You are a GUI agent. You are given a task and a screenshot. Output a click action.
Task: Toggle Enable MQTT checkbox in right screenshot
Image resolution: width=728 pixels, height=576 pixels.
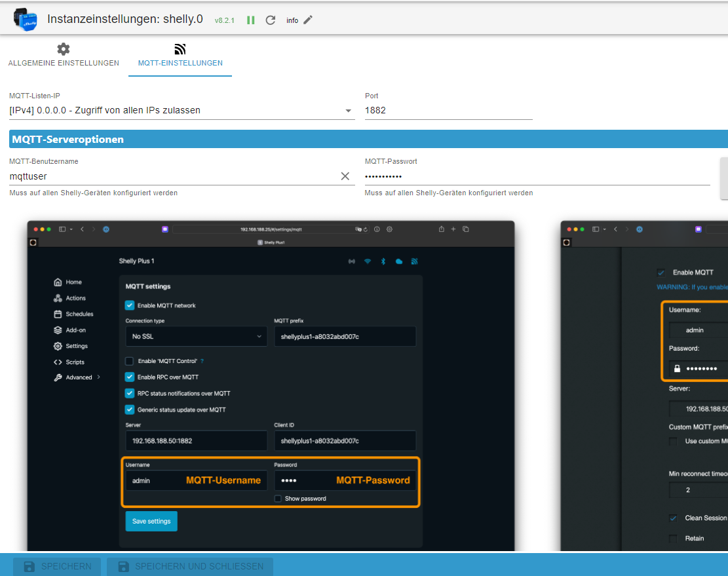[x=661, y=273]
